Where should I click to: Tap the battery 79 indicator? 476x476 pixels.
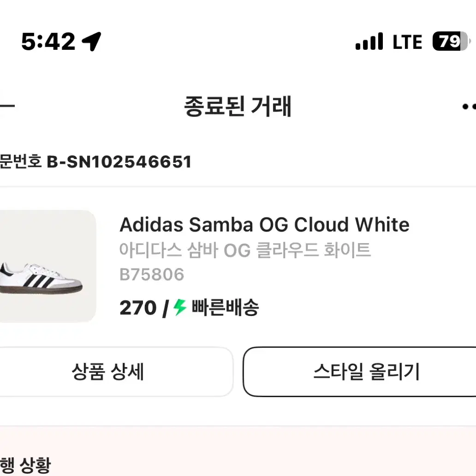click(x=452, y=41)
